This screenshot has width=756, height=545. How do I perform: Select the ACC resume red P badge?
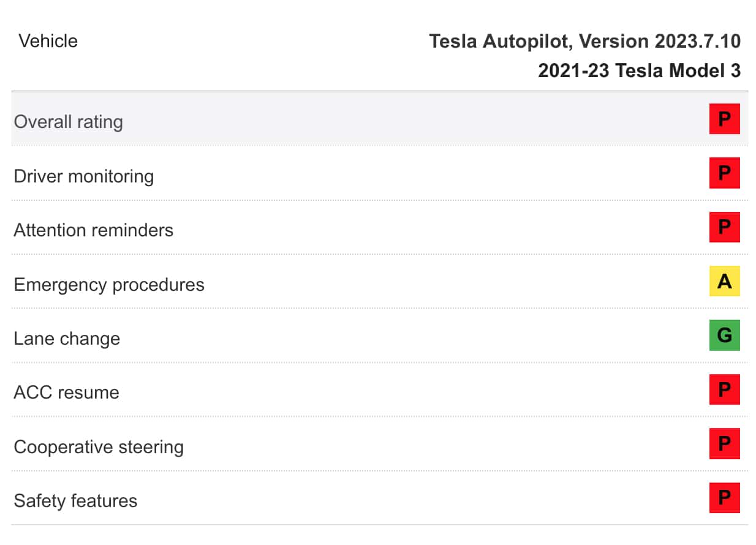click(724, 389)
